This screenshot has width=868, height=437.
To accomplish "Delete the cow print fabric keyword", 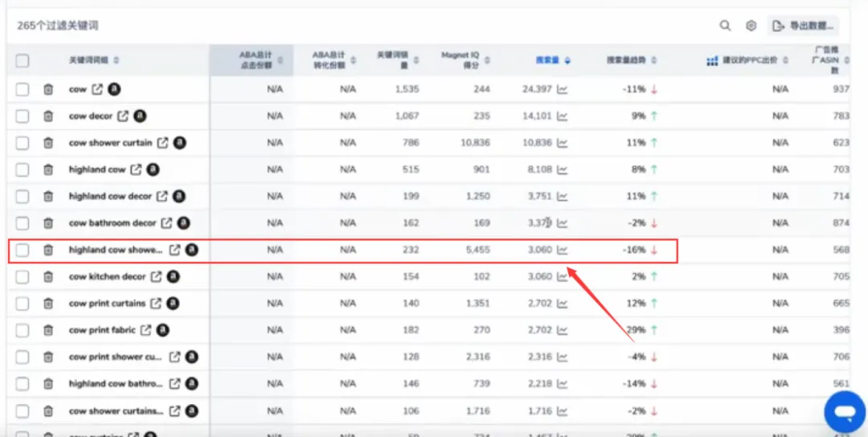I will 48,330.
